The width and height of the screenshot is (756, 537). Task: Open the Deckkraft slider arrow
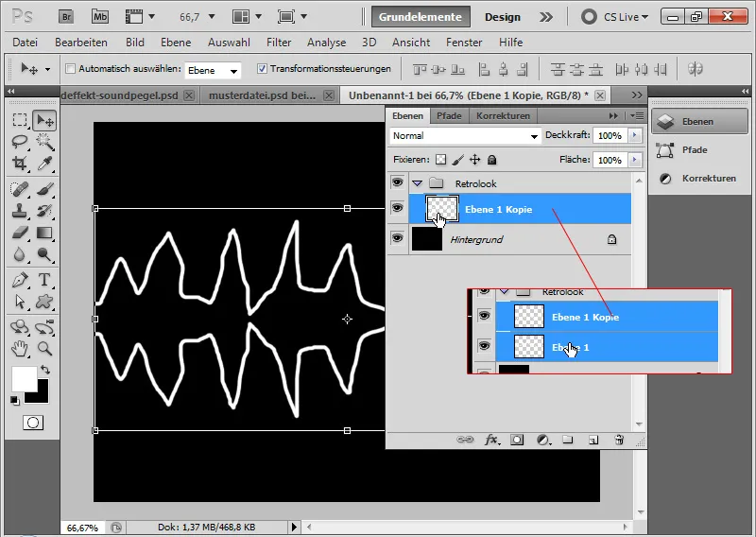tap(635, 135)
